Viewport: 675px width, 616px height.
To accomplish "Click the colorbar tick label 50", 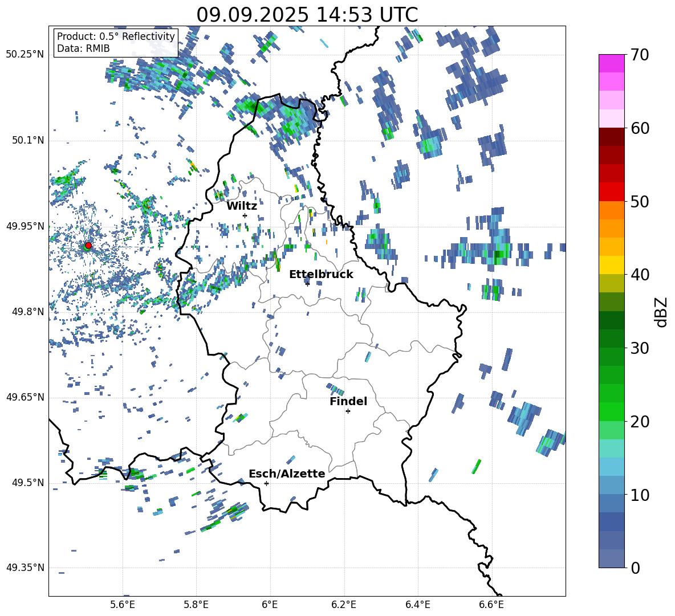I will 640,202.
